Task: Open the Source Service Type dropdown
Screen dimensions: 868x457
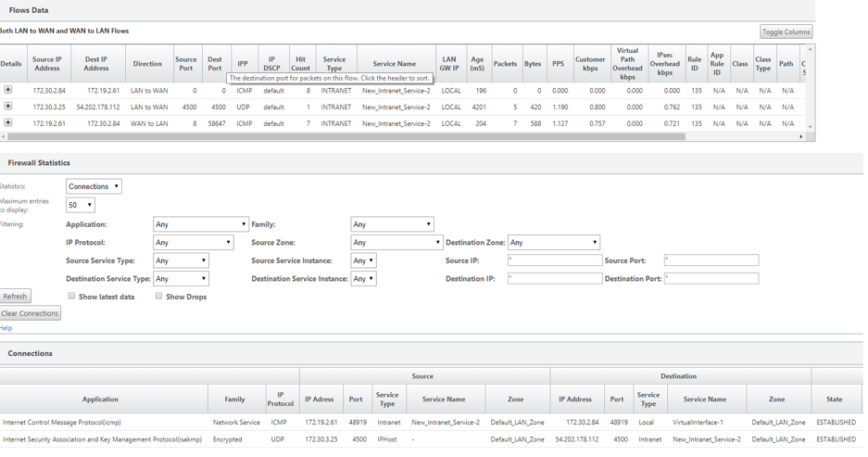Action: [181, 260]
